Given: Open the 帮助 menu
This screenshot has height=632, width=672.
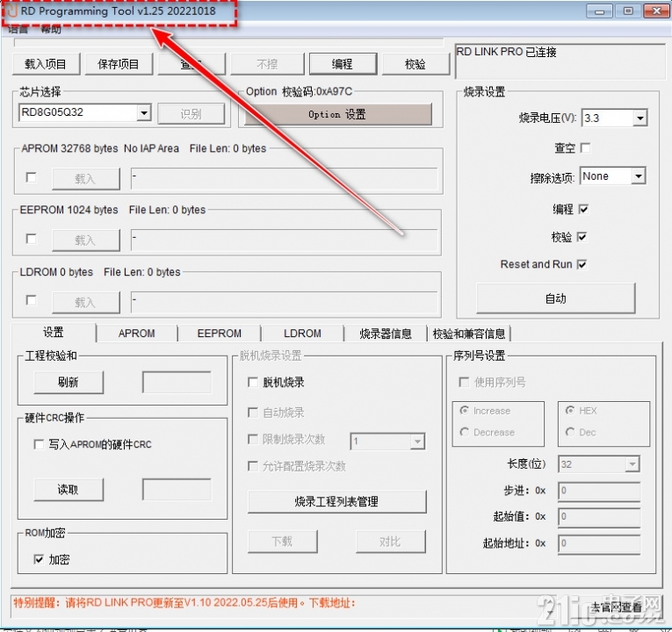Looking at the screenshot, I should point(51,29).
